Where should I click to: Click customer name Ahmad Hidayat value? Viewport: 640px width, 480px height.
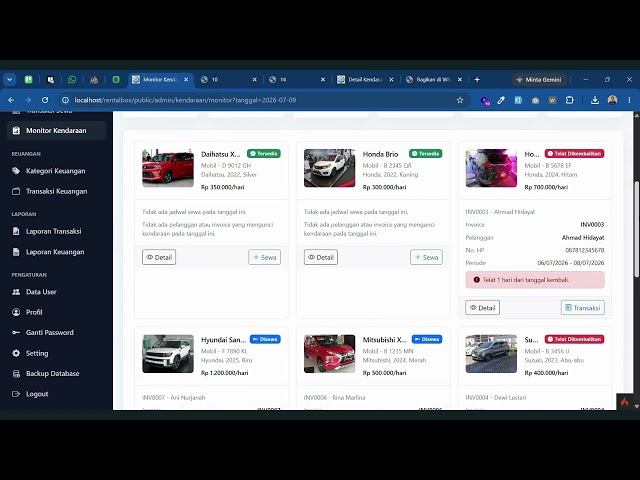[x=583, y=238]
